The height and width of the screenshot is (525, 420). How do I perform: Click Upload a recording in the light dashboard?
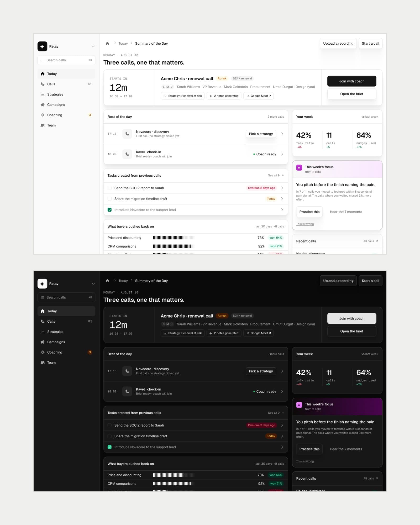pyautogui.click(x=338, y=44)
